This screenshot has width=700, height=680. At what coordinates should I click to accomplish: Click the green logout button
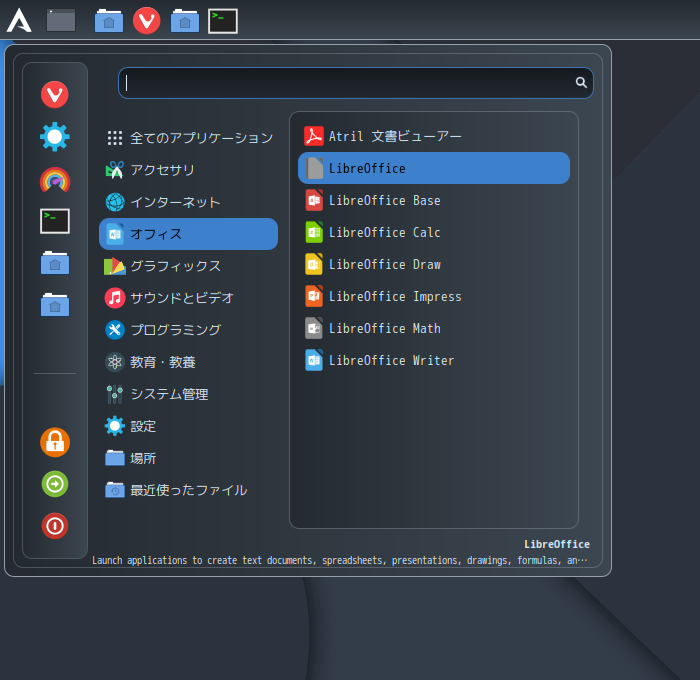[x=55, y=484]
